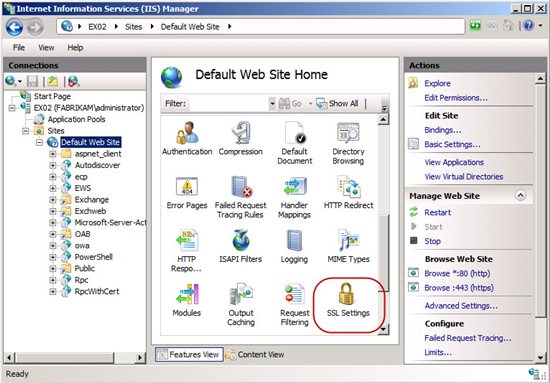Click the Stop web site action
Screen dimensions: 550x383
[432, 241]
